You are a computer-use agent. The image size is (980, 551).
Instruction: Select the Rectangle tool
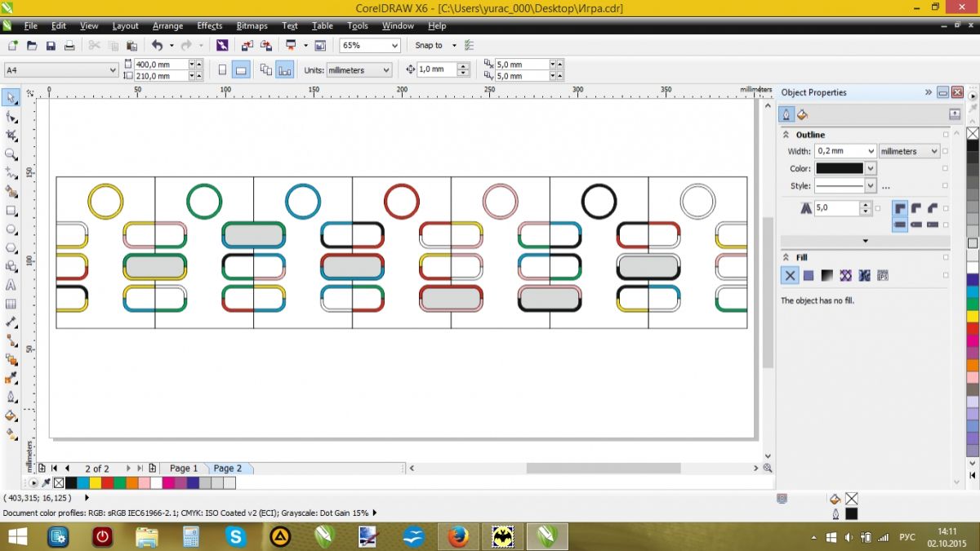pos(11,211)
